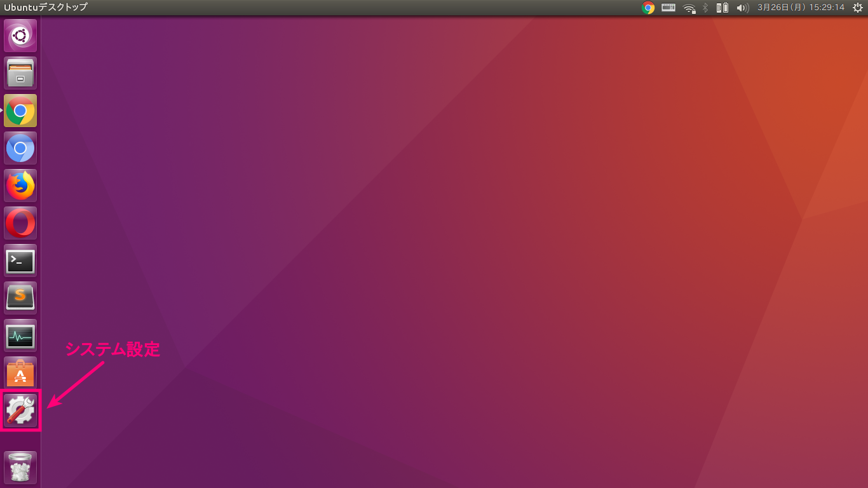This screenshot has height=488, width=868.
Task: Open the Bluetooth indicator menu
Action: coord(705,8)
